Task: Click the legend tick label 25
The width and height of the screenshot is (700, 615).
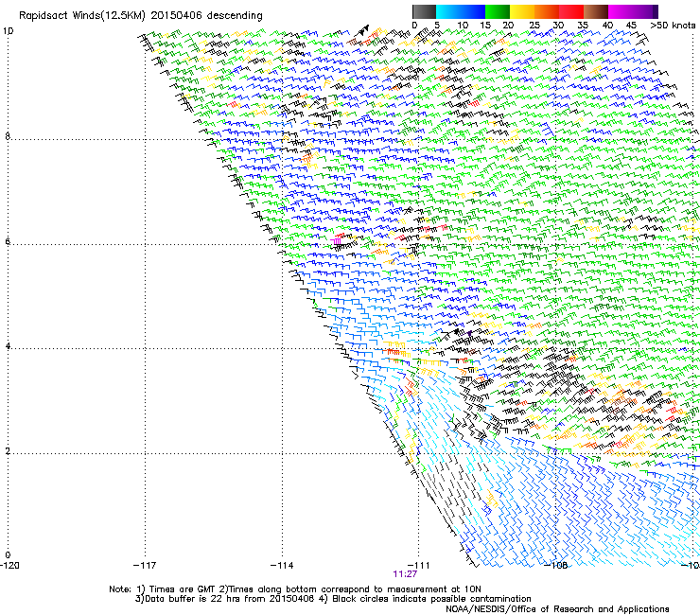Action: (x=534, y=26)
